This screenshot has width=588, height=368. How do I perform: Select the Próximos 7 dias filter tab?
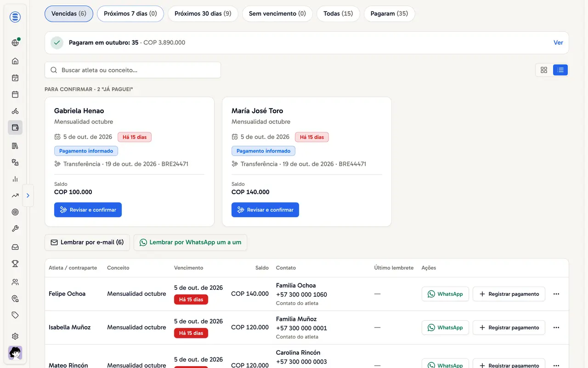point(130,14)
